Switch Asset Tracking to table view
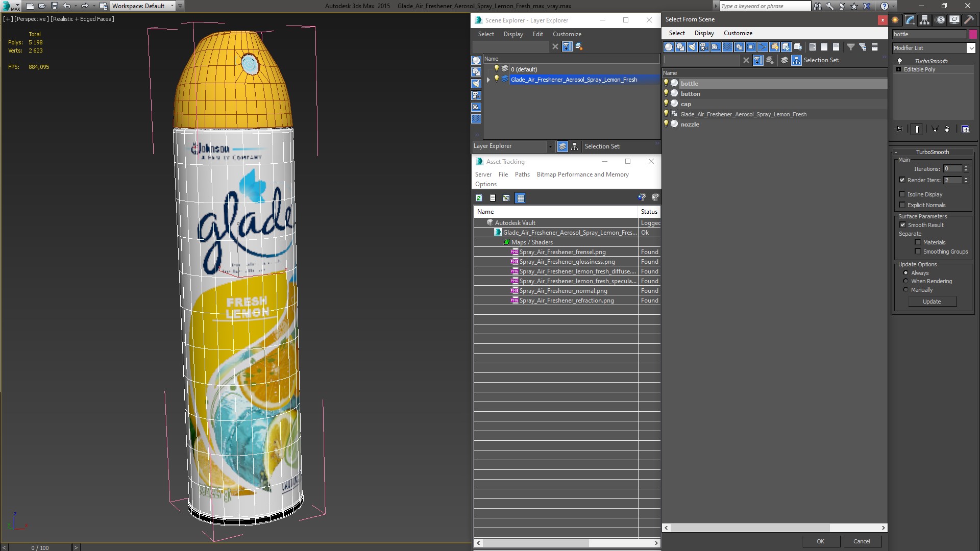The width and height of the screenshot is (980, 551). (520, 198)
